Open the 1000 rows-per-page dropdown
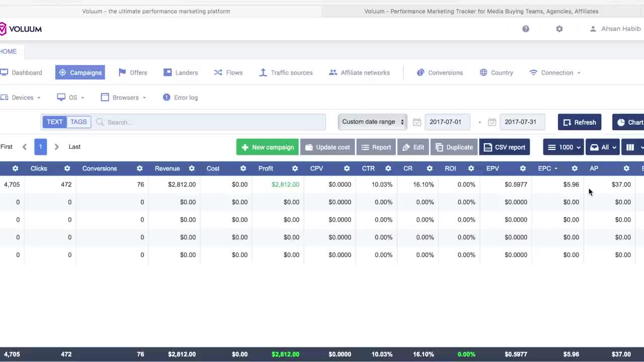The height and width of the screenshot is (362, 644). 563,147
